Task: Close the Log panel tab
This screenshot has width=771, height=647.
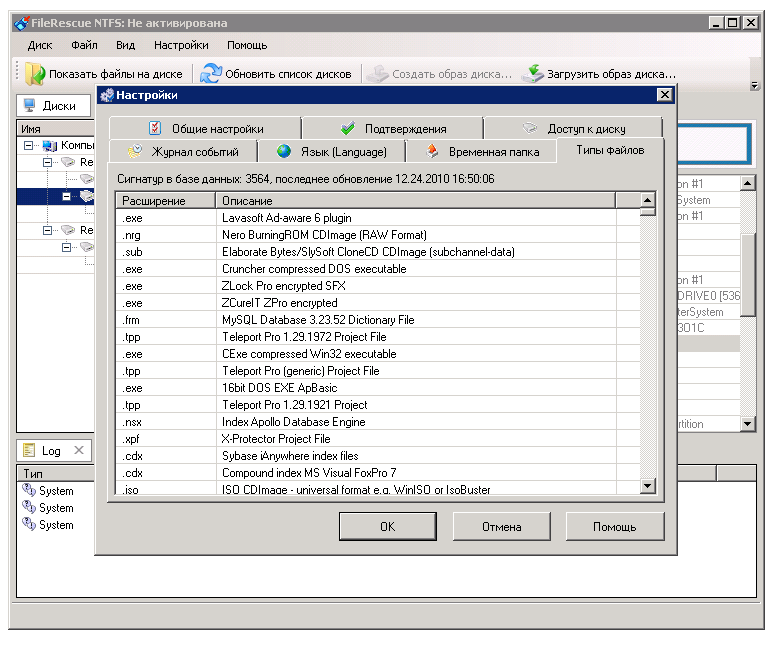Action: [x=79, y=451]
